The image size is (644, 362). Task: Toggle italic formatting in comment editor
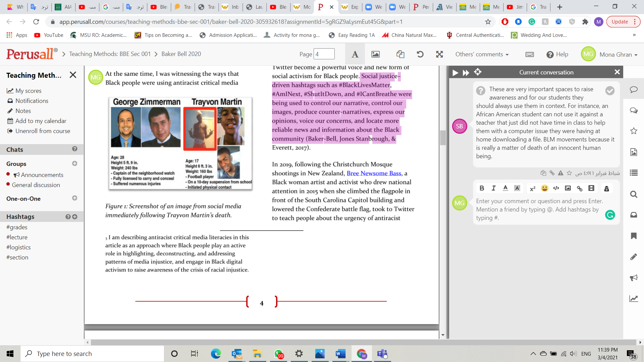tap(494, 188)
